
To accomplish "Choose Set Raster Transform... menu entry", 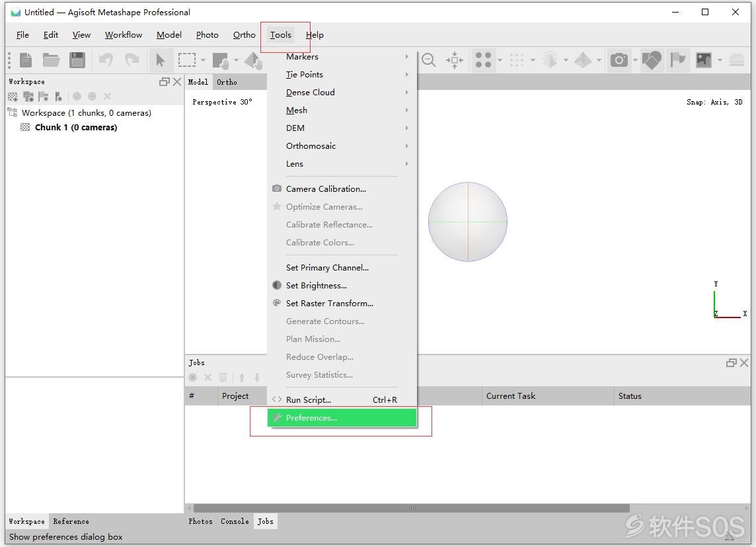I will pos(342,304).
